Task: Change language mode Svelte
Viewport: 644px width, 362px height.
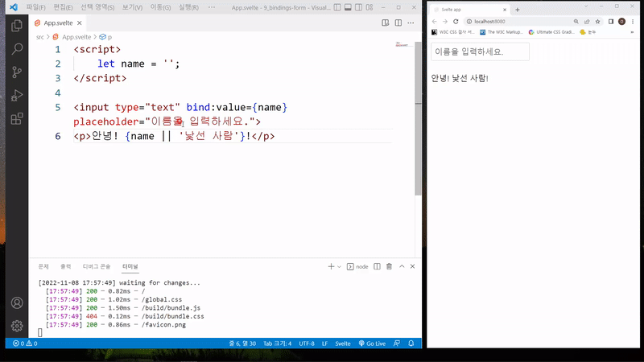Action: (x=343, y=343)
